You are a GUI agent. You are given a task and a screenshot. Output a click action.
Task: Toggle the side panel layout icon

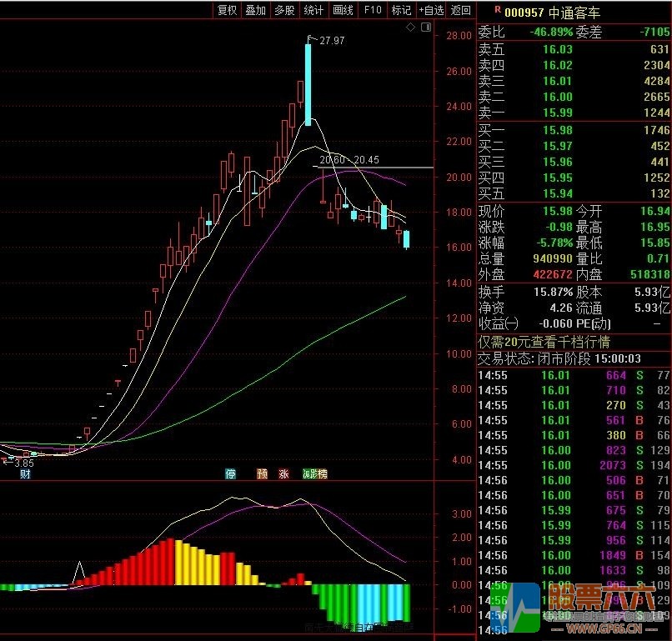coord(425,28)
